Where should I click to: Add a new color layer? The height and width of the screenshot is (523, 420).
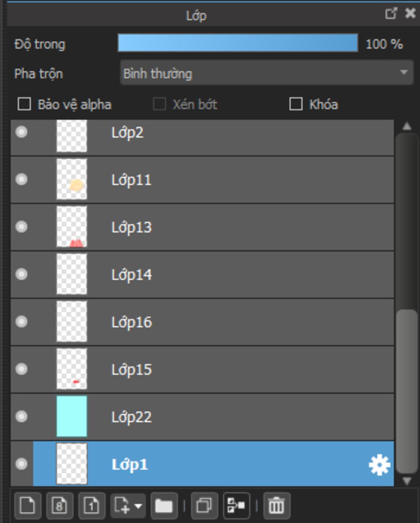(27, 505)
